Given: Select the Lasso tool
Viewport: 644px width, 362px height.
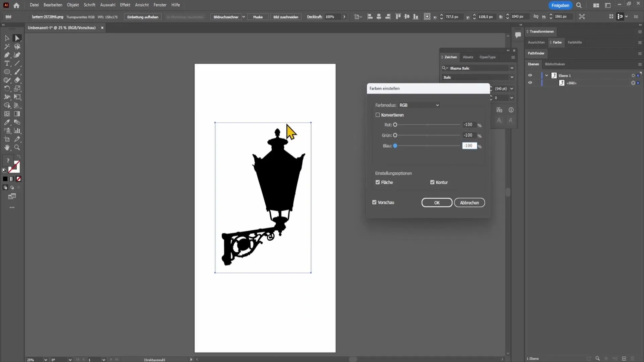Looking at the screenshot, I should tap(17, 47).
